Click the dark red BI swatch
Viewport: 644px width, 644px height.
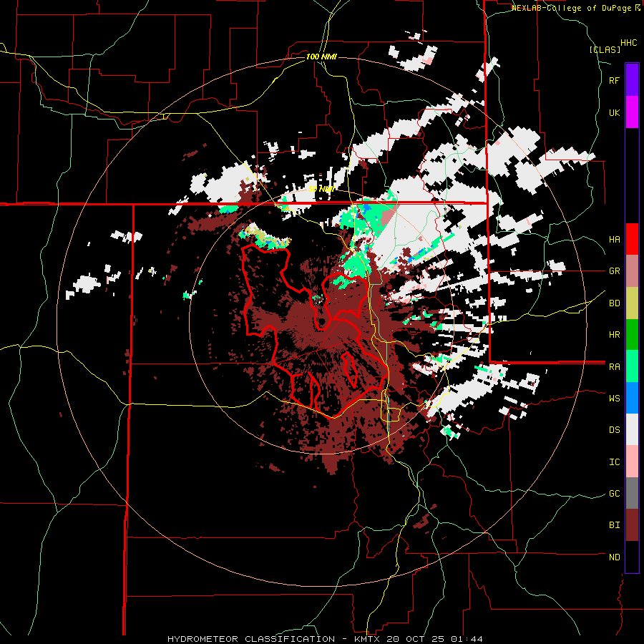[x=632, y=525]
